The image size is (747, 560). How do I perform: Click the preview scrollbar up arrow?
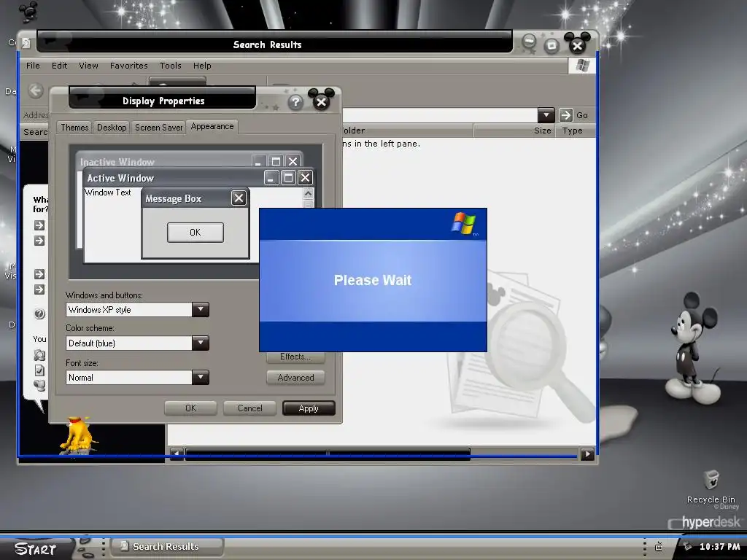309,193
